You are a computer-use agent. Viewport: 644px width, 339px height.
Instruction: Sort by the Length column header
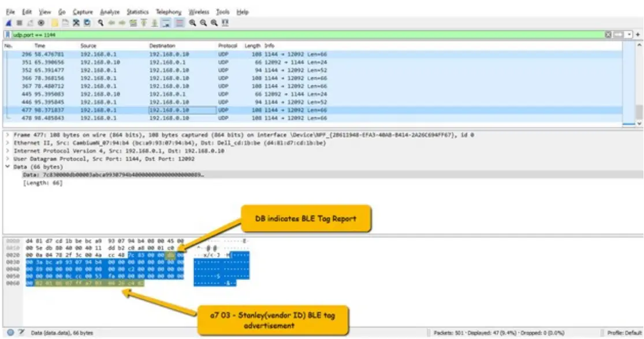point(252,46)
